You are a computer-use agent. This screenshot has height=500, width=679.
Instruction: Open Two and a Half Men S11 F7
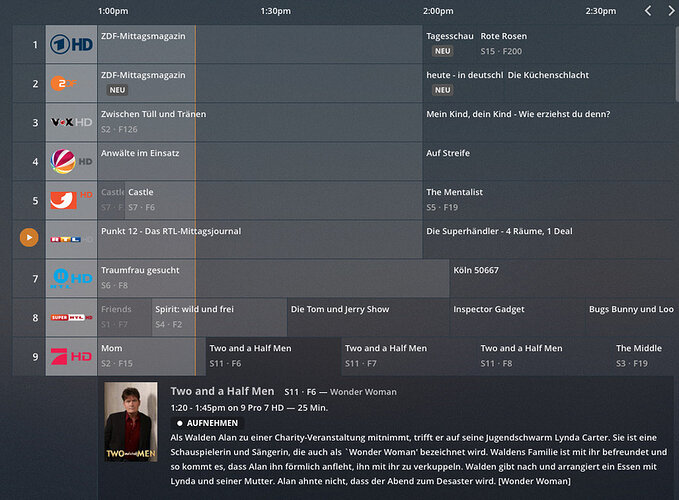click(x=409, y=356)
